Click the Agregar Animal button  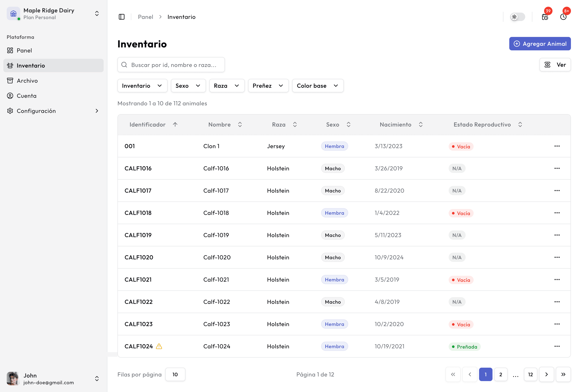tap(540, 44)
